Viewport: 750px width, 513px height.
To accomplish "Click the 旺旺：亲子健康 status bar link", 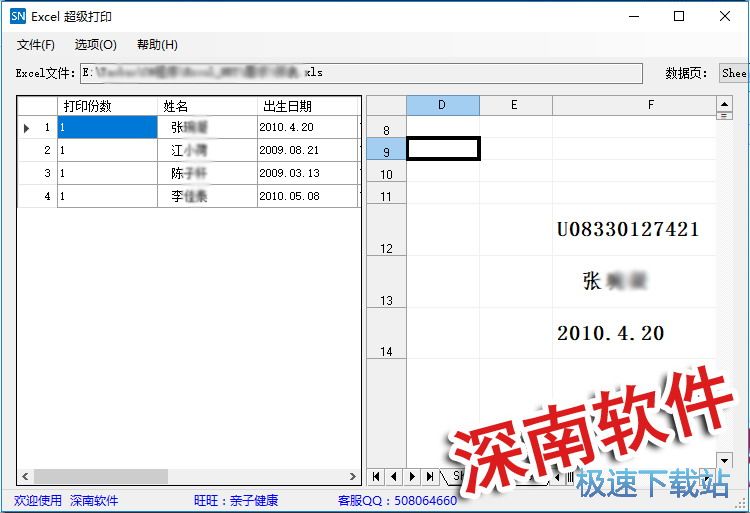I will [236, 500].
